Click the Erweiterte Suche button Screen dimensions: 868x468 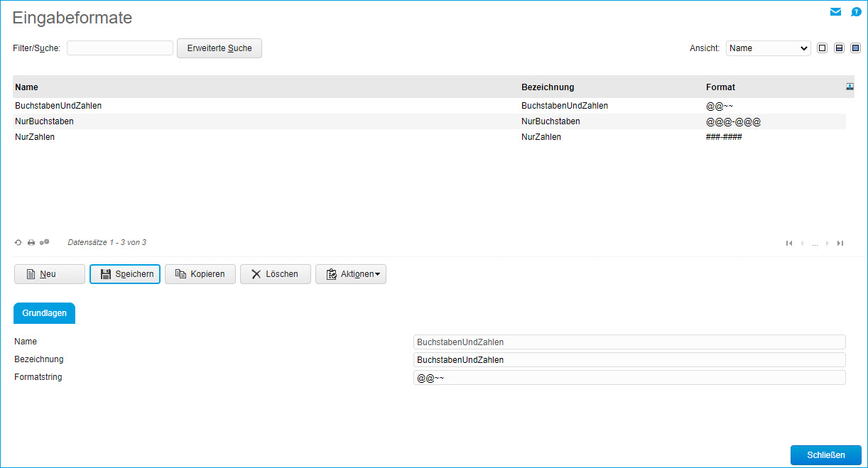[x=219, y=48]
